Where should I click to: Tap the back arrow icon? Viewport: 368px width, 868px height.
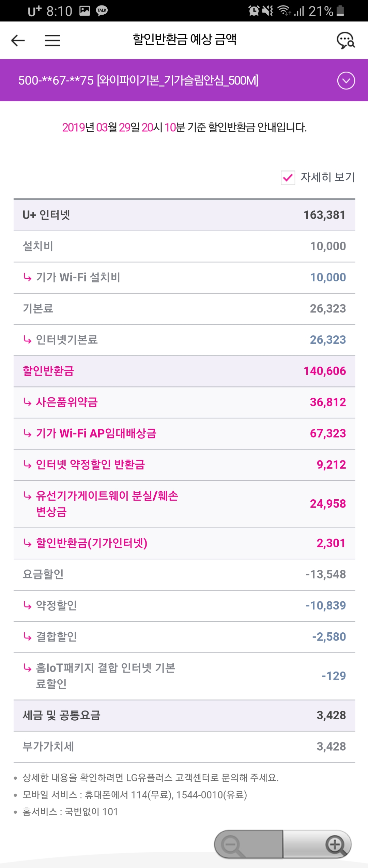pos(18,41)
